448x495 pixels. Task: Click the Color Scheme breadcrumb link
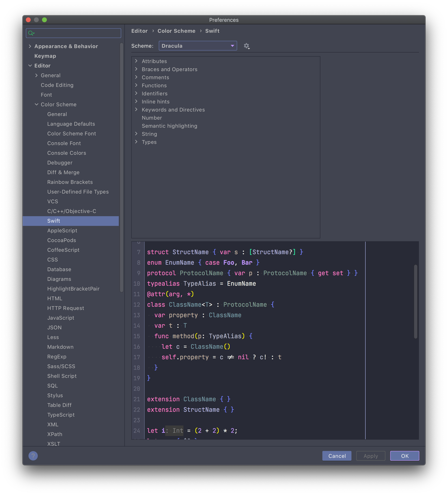point(176,31)
